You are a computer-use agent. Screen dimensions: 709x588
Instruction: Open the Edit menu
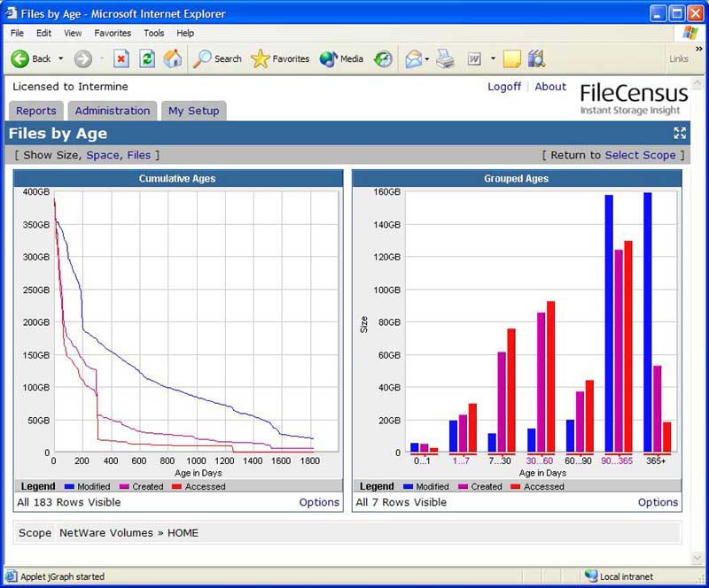click(x=43, y=33)
